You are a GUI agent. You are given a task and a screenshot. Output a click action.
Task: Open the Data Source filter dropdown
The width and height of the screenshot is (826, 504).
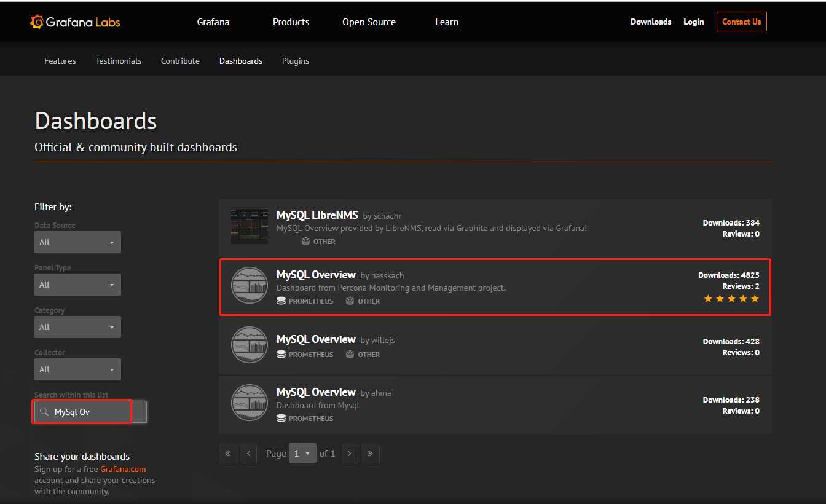tap(77, 242)
